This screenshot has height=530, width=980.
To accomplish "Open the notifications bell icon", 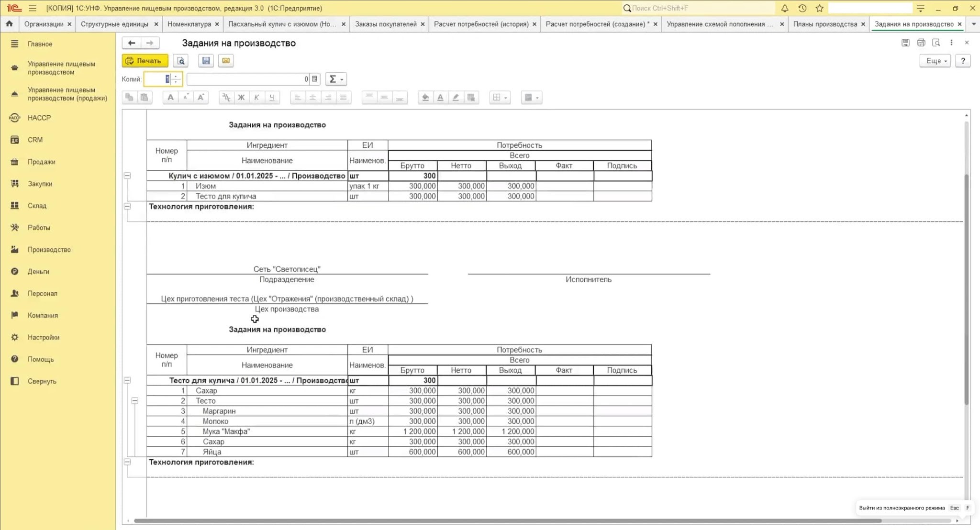I will (785, 8).
